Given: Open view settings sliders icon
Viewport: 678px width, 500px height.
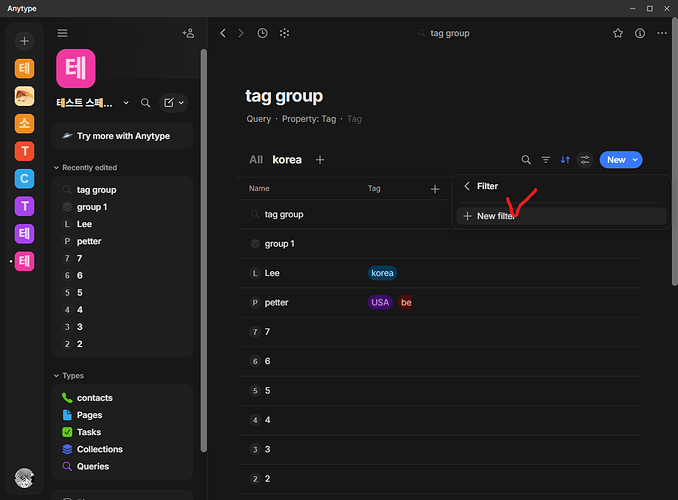Looking at the screenshot, I should (585, 160).
